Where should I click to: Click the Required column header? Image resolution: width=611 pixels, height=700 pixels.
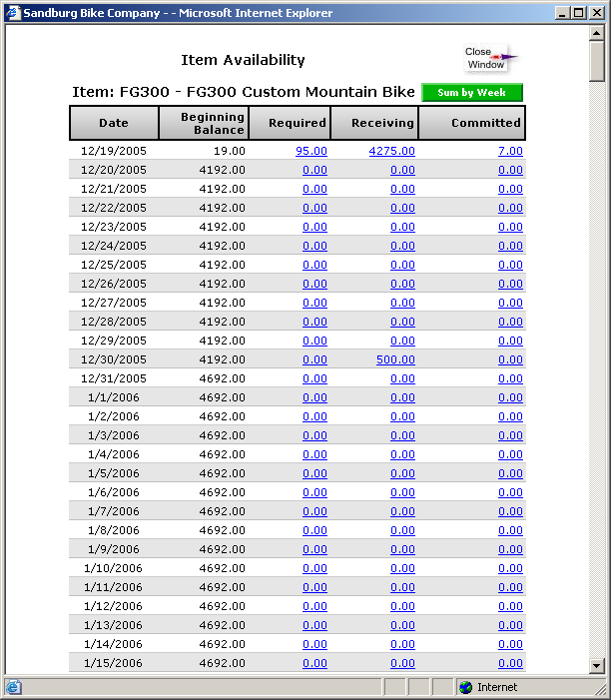(290, 123)
